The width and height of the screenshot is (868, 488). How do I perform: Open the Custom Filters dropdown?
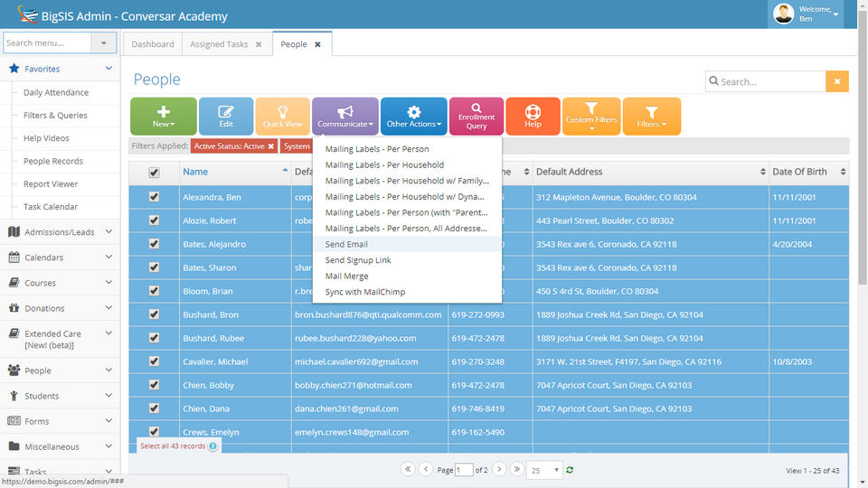pyautogui.click(x=591, y=117)
